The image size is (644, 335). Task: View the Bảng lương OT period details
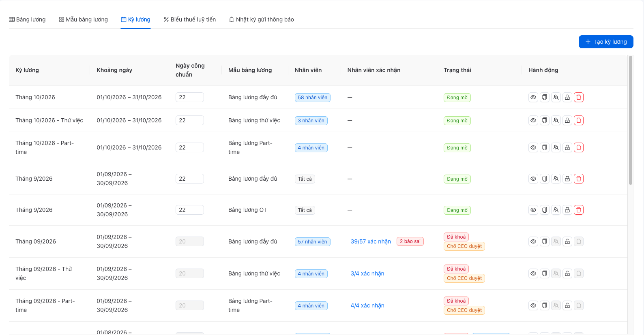coord(533,210)
